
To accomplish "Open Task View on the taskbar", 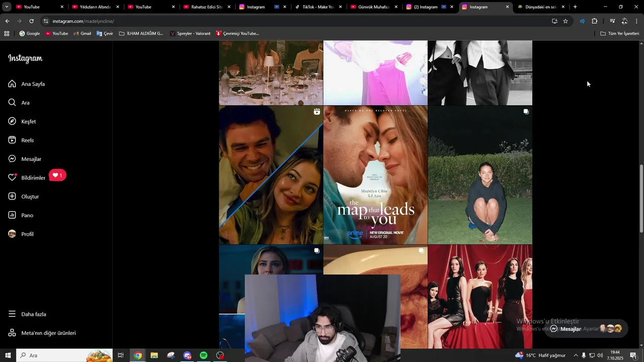I will coord(121,355).
